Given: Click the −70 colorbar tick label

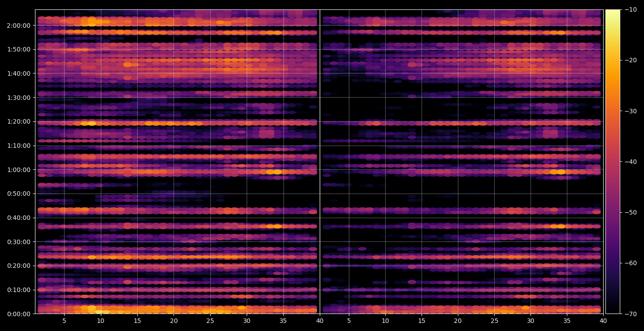Looking at the screenshot, I should [630, 314].
